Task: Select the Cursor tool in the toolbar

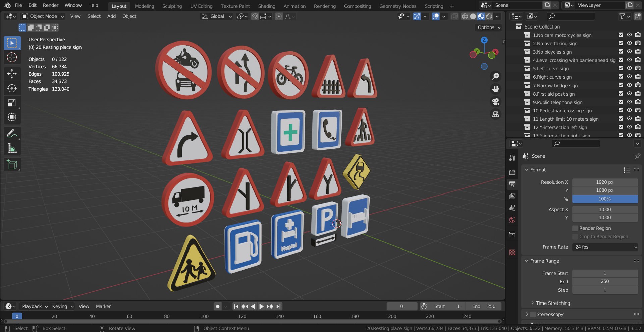Action: point(12,57)
